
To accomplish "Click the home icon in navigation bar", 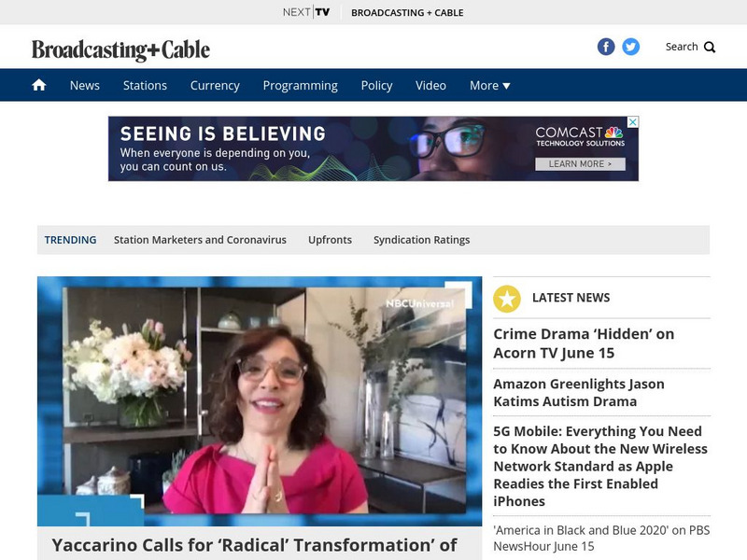I will 39,85.
